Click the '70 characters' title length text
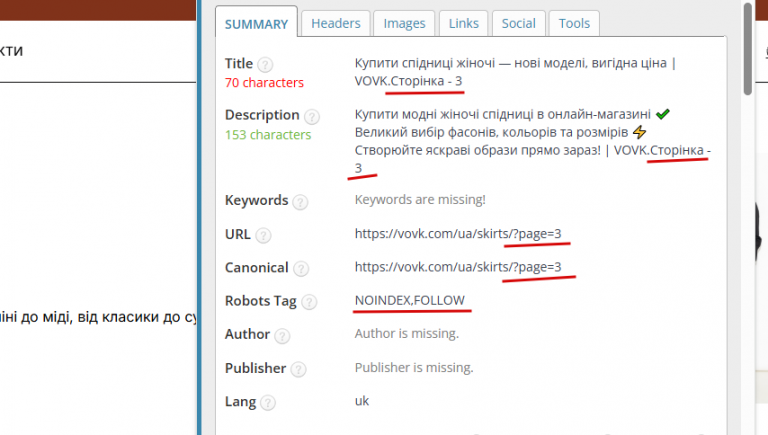Screen dimensions: 768x435 pos(264,83)
